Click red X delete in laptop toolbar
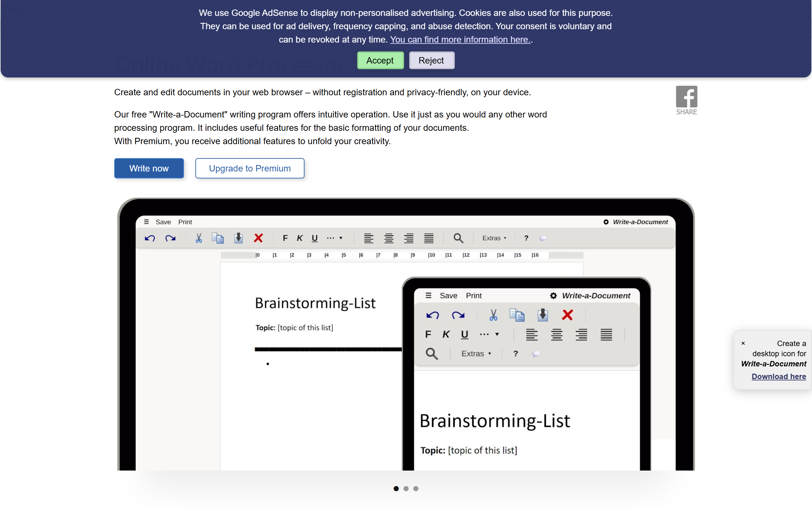Image resolution: width=812 pixels, height=508 pixels. 259,238
